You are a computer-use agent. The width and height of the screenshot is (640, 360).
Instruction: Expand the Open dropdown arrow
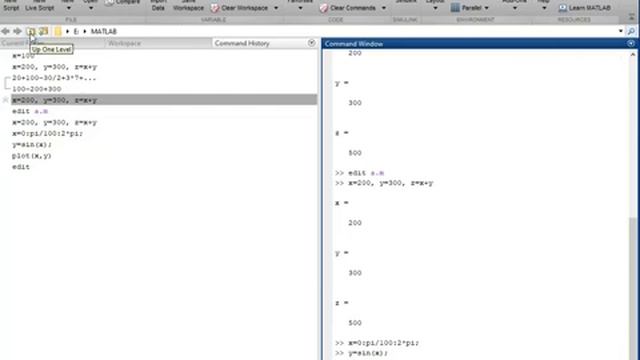(x=91, y=8)
